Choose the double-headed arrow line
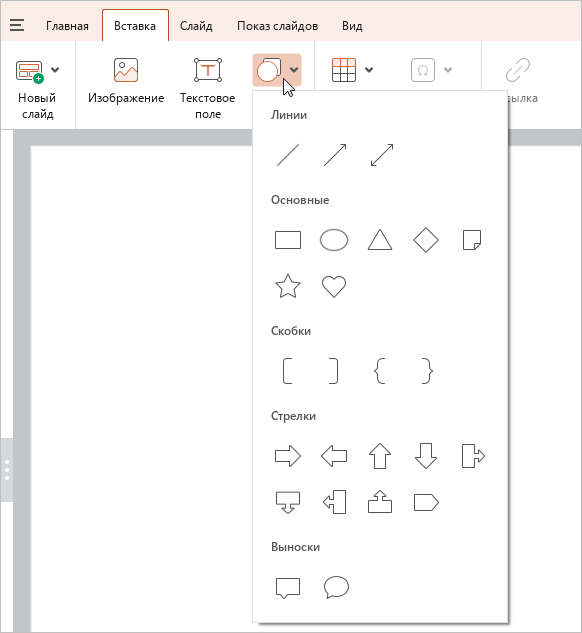The height and width of the screenshot is (633, 582). click(x=382, y=155)
